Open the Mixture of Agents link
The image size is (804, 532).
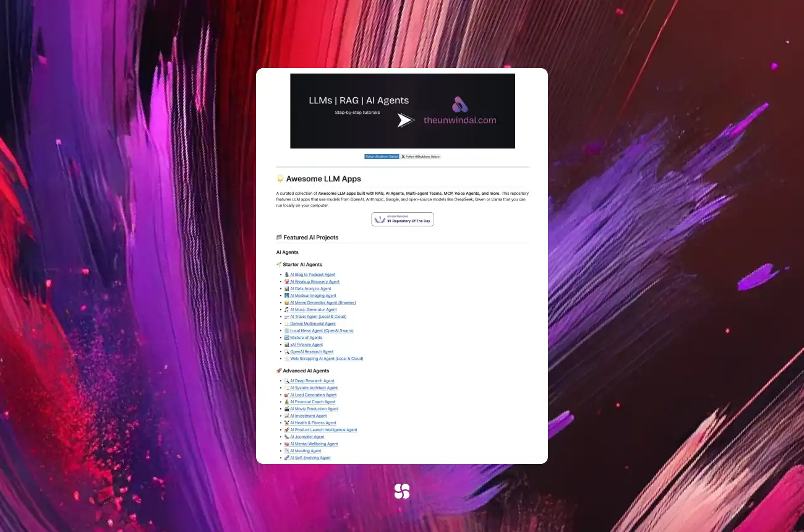point(303,338)
